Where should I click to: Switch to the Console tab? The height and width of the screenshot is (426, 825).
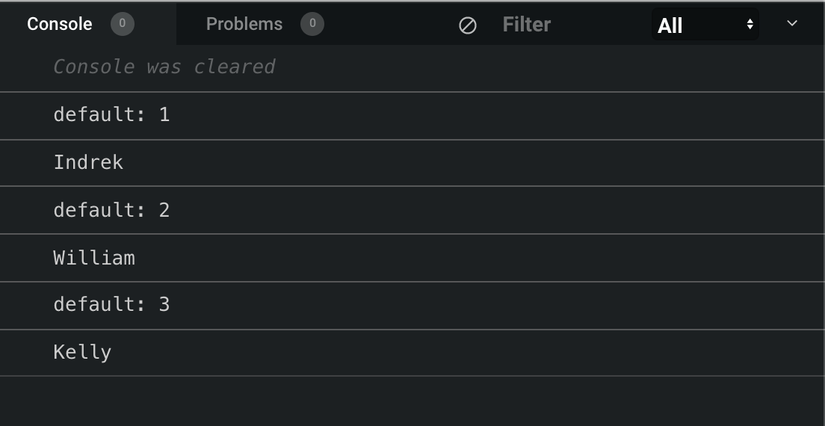59,24
